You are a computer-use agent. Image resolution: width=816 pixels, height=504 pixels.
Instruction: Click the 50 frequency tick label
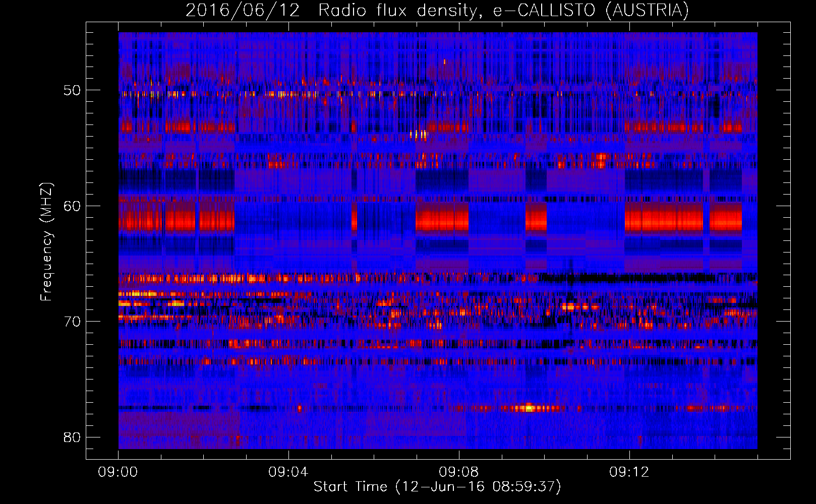pos(72,90)
